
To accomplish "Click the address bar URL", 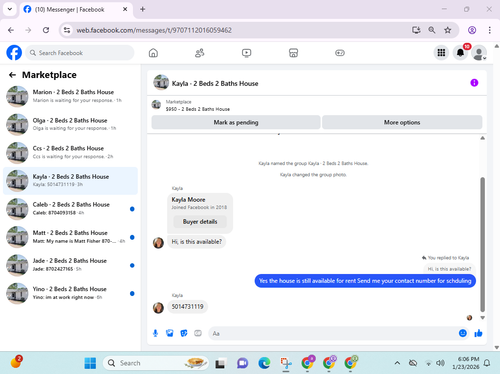I will pyautogui.click(x=154, y=30).
